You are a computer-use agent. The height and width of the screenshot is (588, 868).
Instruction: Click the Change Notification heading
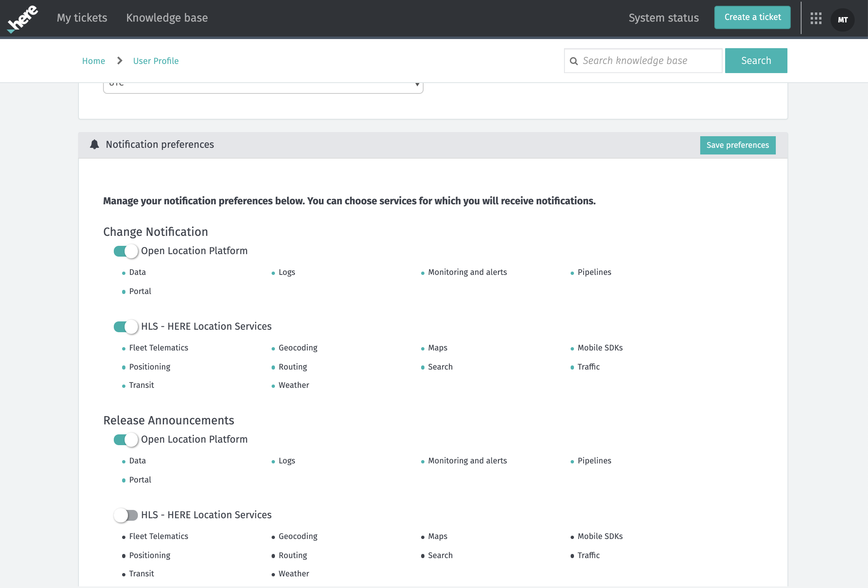[155, 232]
